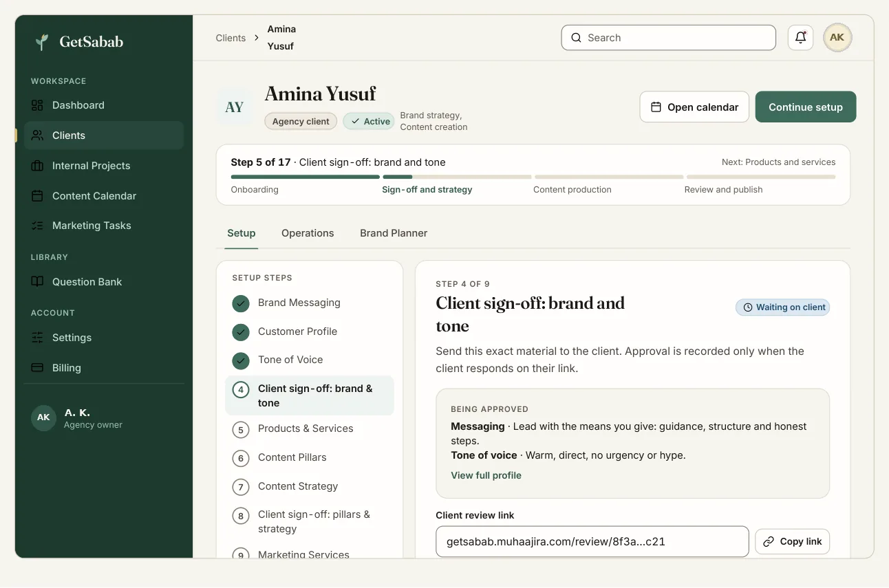Select Tone of Voice setup step

pyautogui.click(x=310, y=360)
